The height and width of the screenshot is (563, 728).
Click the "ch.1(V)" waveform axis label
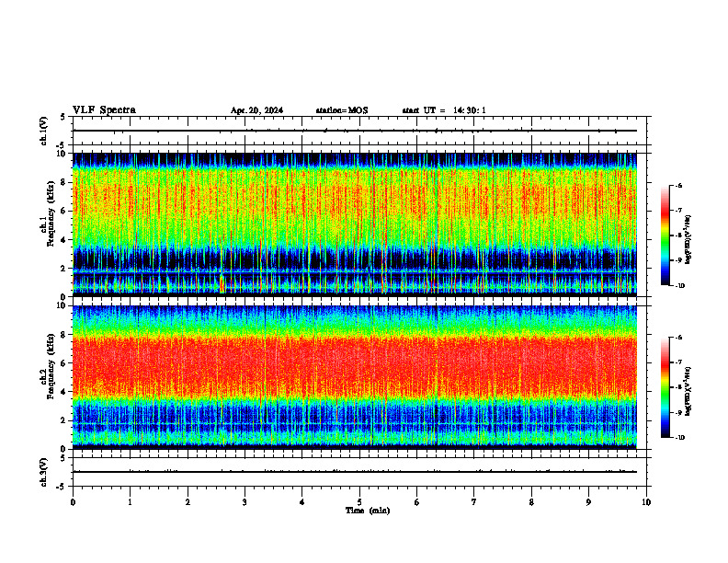click(x=44, y=131)
